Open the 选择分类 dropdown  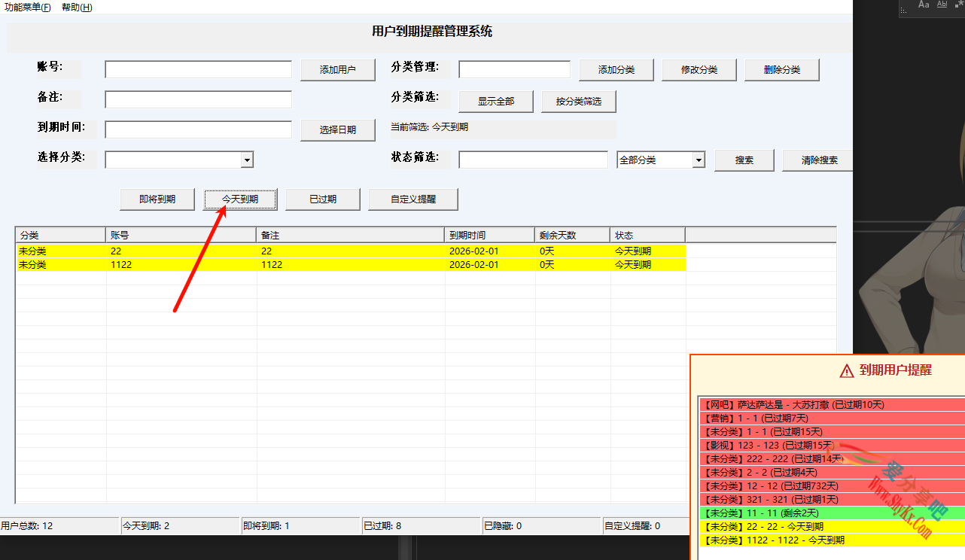[x=247, y=160]
